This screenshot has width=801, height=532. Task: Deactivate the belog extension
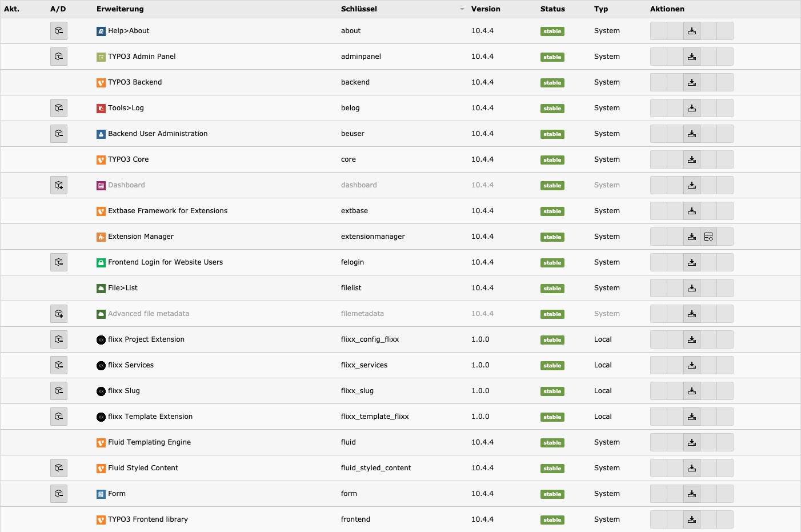point(59,108)
